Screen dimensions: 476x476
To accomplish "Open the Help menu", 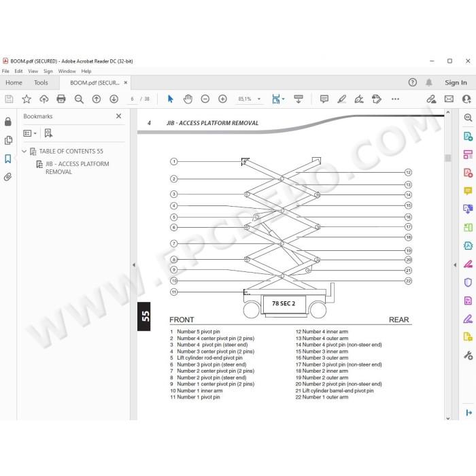I will pyautogui.click(x=86, y=71).
